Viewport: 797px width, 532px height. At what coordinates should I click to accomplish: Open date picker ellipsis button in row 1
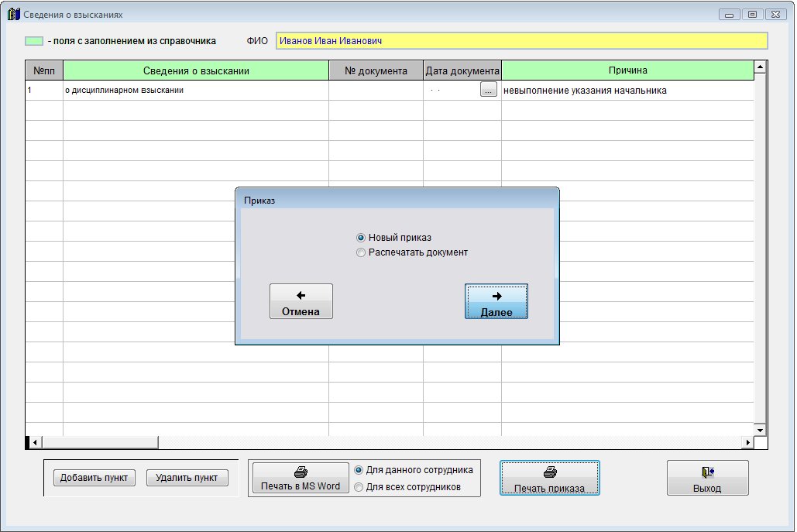click(488, 91)
